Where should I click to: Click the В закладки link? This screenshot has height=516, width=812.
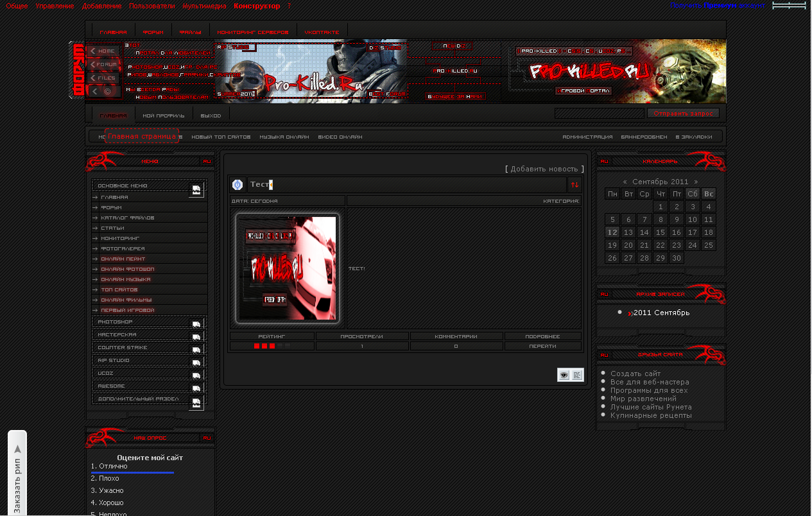click(x=694, y=137)
